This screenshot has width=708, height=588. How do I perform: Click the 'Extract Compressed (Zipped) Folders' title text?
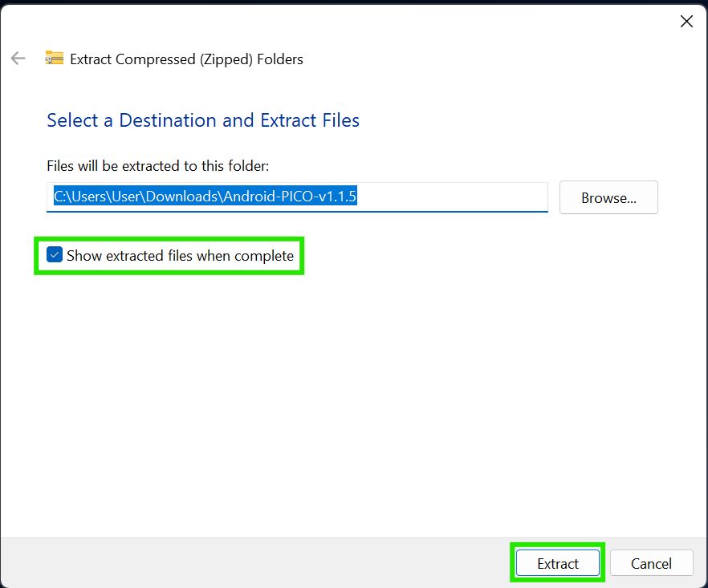click(x=186, y=59)
